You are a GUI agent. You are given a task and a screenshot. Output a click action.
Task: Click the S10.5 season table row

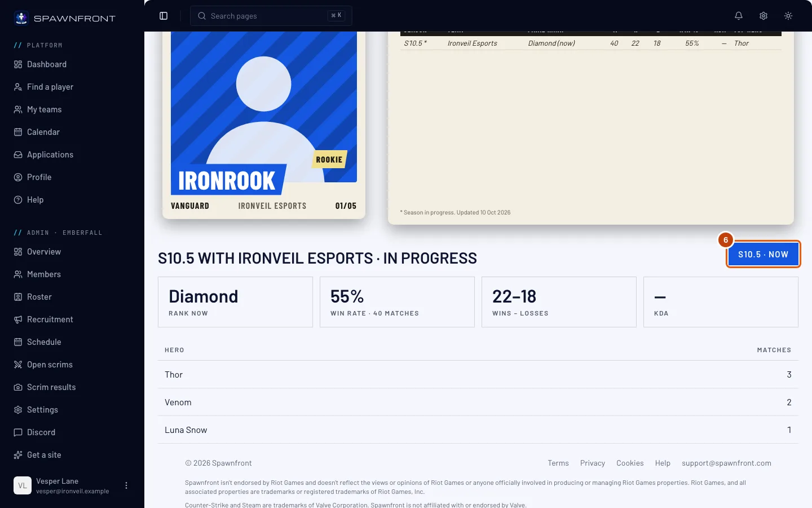[x=591, y=43]
